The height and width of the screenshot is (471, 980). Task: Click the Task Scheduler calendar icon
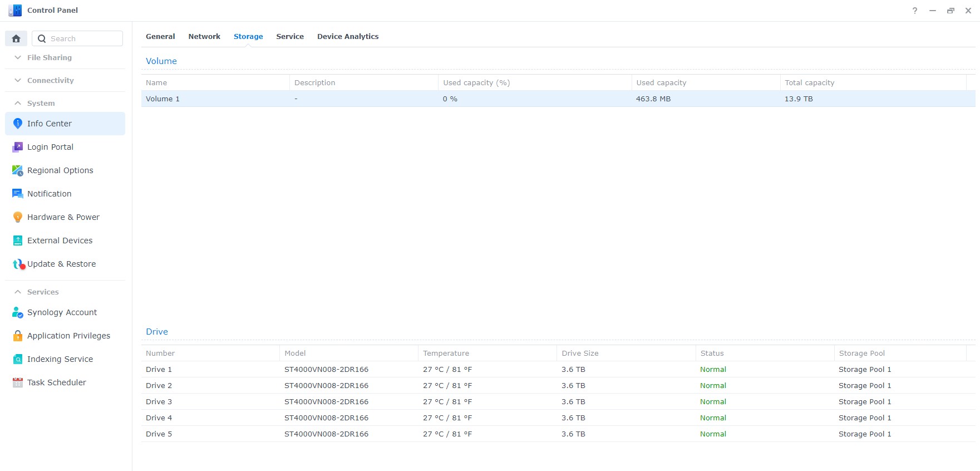[x=17, y=382]
